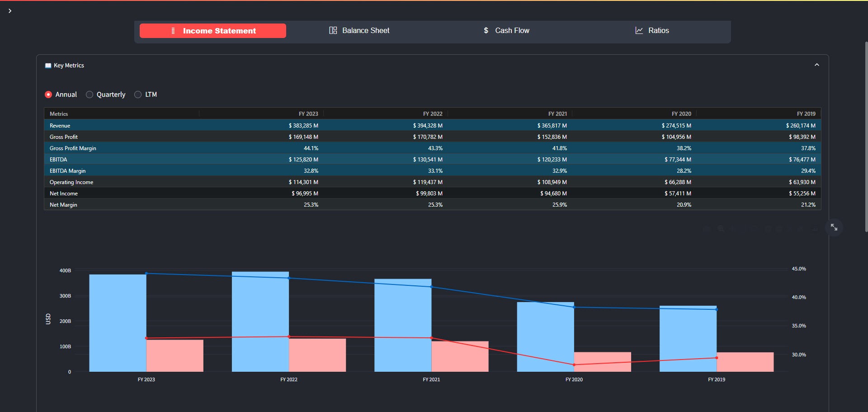Click the pink FY 2021 EBITDA bar

click(x=460, y=356)
